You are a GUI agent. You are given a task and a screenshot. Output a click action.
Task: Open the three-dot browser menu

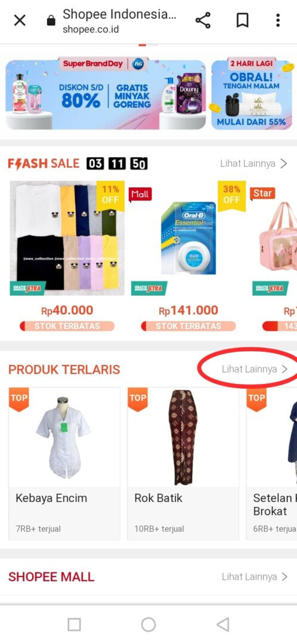(278, 20)
